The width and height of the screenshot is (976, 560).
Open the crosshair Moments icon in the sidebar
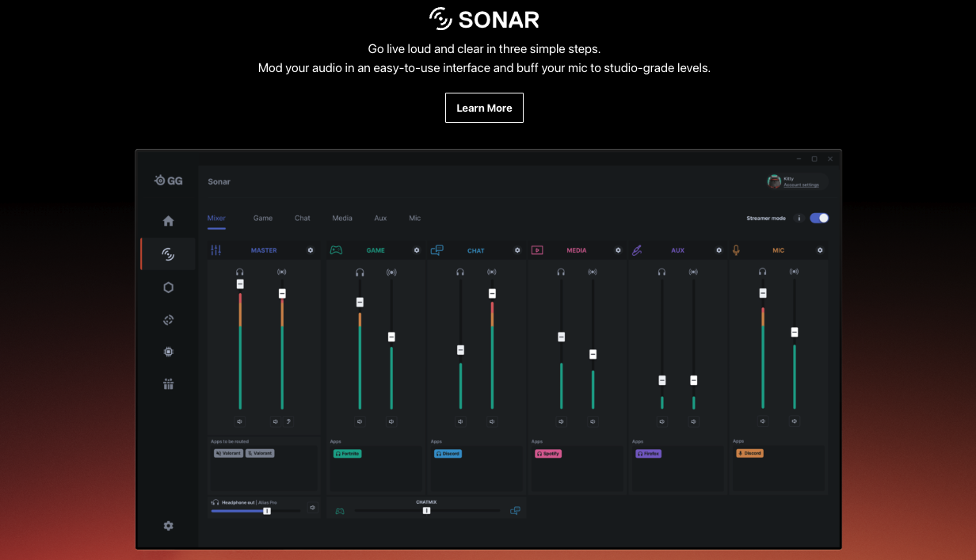pos(168,320)
